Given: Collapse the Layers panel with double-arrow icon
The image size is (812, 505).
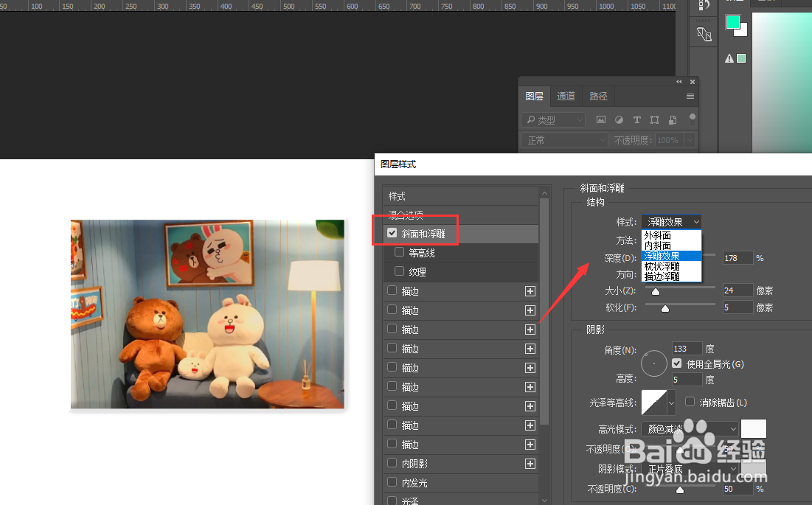Looking at the screenshot, I should [679, 82].
